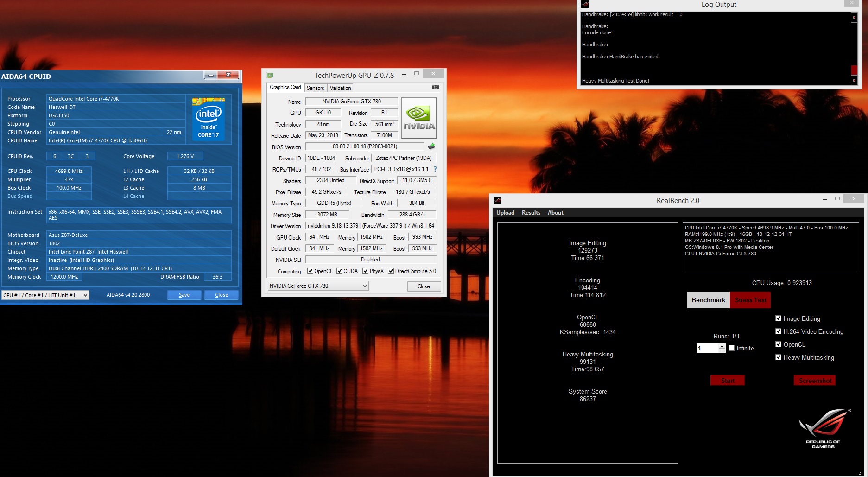Click the Driver Version field in GPU-Z

[x=371, y=226]
